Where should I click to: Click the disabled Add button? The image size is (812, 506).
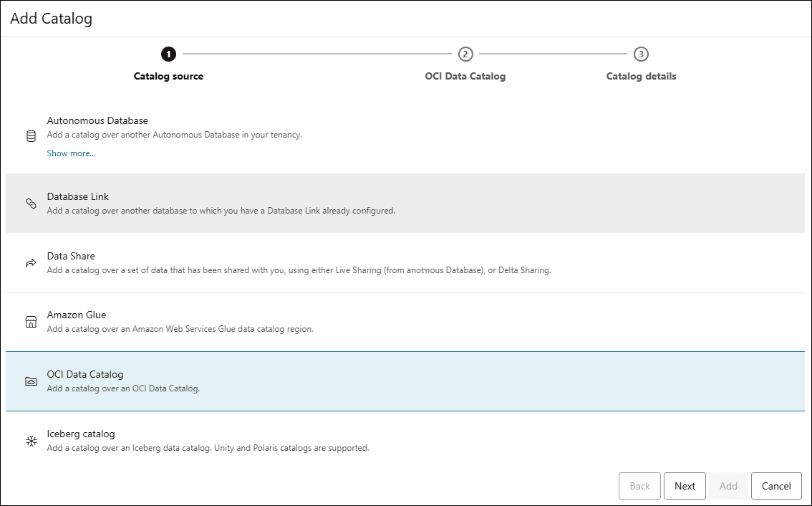pos(728,486)
